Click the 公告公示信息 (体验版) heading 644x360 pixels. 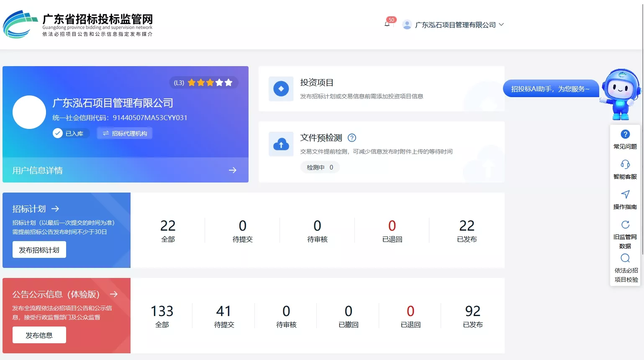click(x=56, y=294)
